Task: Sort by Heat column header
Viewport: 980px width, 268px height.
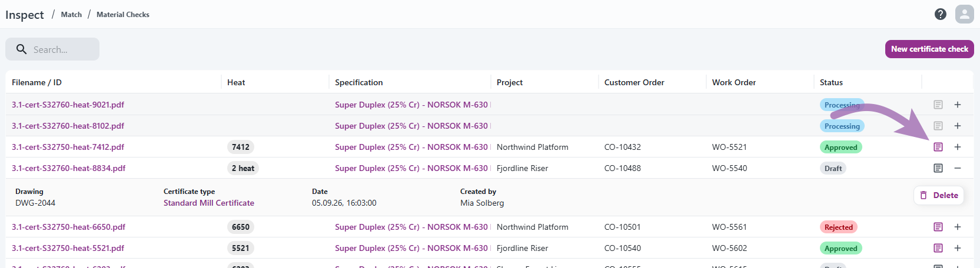Action: point(236,82)
